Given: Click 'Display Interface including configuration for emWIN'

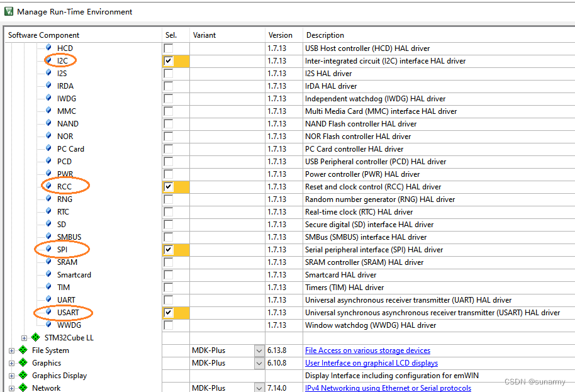Looking at the screenshot, I should click(392, 376).
